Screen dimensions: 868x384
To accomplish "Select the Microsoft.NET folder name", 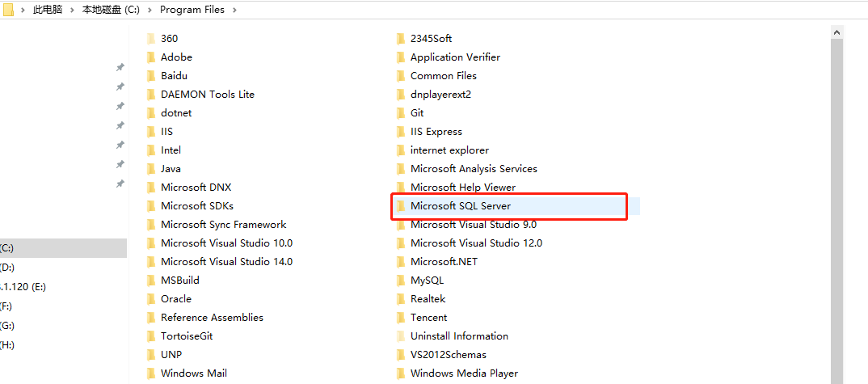I will tap(444, 262).
